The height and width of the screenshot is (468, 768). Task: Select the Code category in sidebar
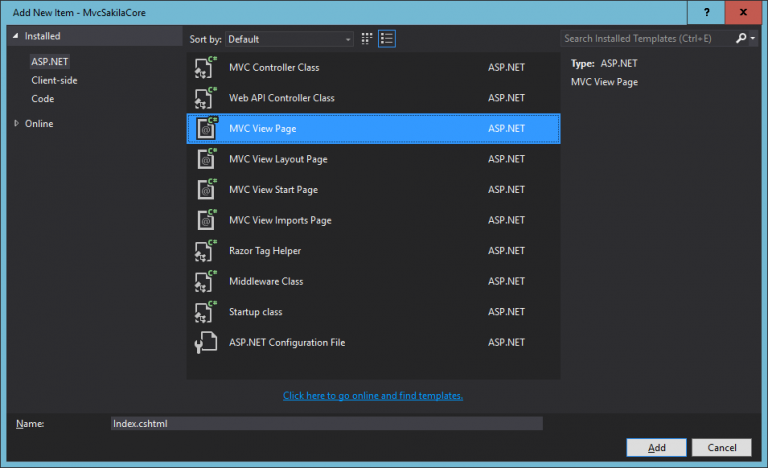coord(43,99)
